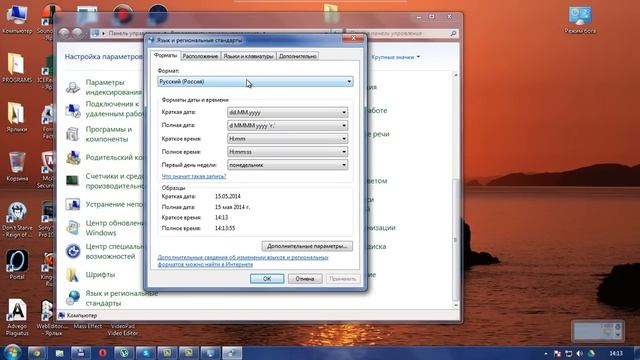
Task: Switch to the Языки и клавиатуры tab
Action: (x=248, y=56)
